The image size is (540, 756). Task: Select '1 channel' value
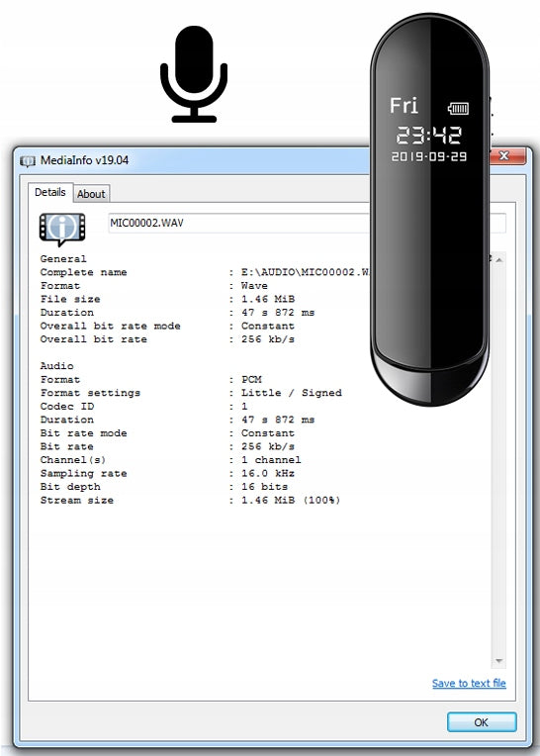271,460
